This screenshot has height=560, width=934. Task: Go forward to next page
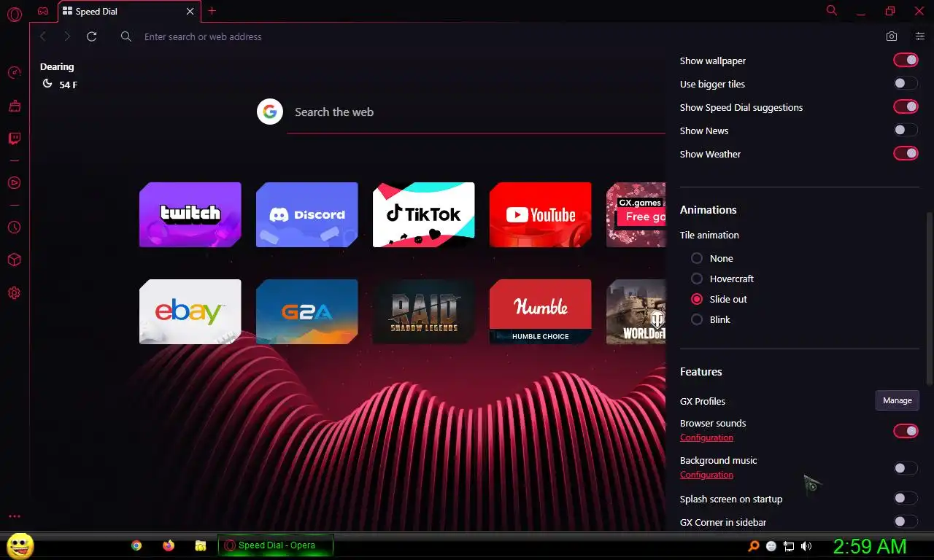[x=67, y=36]
